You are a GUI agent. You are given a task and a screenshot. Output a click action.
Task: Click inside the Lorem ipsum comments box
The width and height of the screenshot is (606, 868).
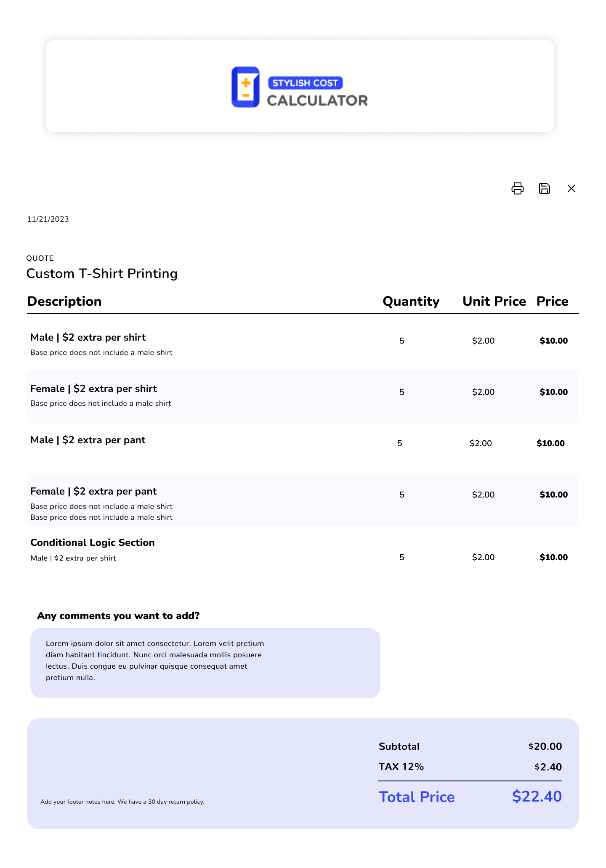[205, 663]
